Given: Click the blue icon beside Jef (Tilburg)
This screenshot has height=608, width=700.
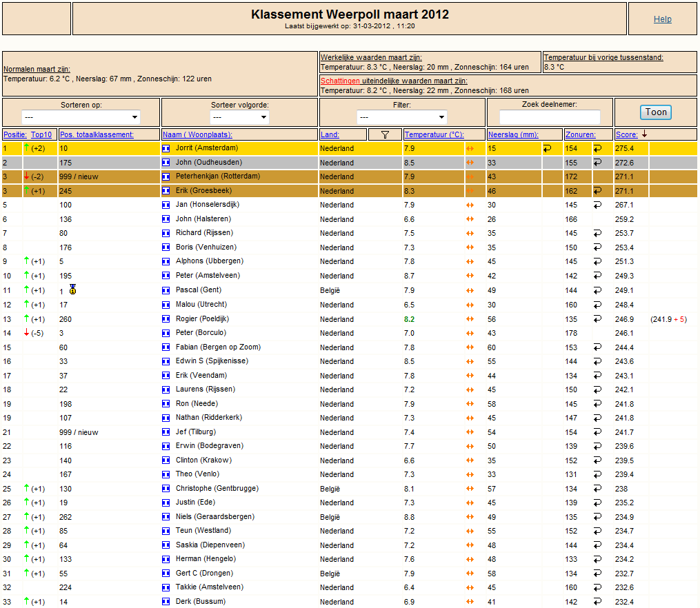Looking at the screenshot, I should click(166, 432).
